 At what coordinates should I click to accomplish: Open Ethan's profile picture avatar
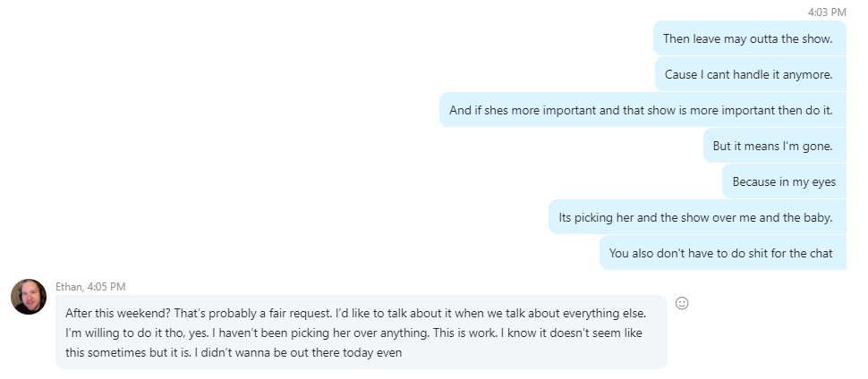coord(29,297)
